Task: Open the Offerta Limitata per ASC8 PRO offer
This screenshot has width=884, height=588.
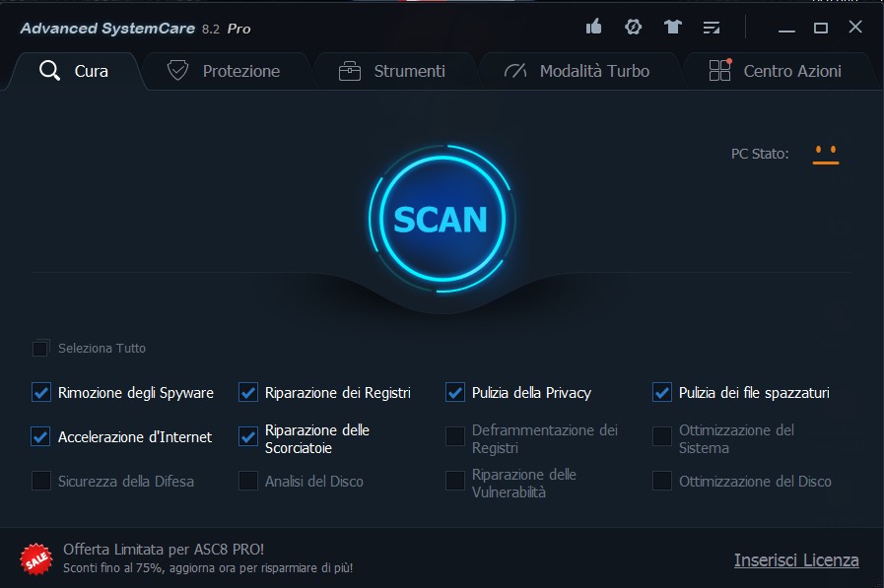Action: pyautogui.click(x=164, y=550)
